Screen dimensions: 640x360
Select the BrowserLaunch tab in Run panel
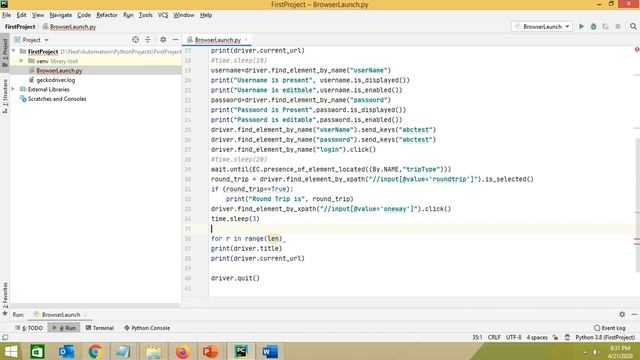coord(60,315)
